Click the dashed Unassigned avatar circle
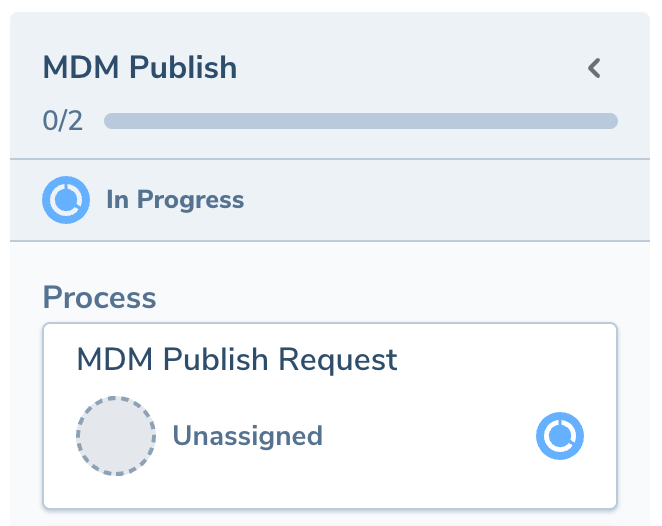Viewport: 662px width, 526px height. click(116, 436)
